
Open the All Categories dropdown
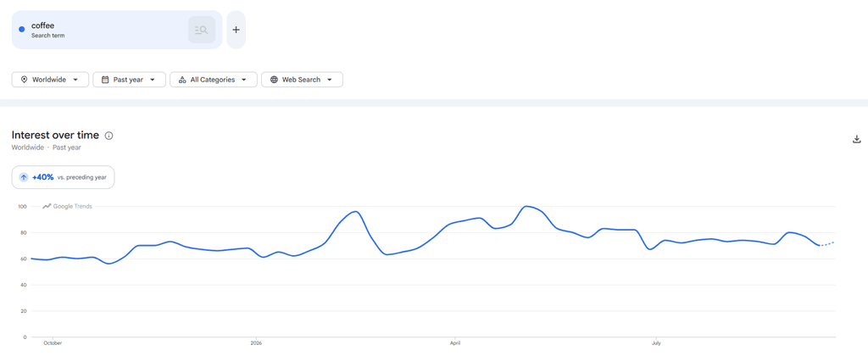tap(214, 80)
